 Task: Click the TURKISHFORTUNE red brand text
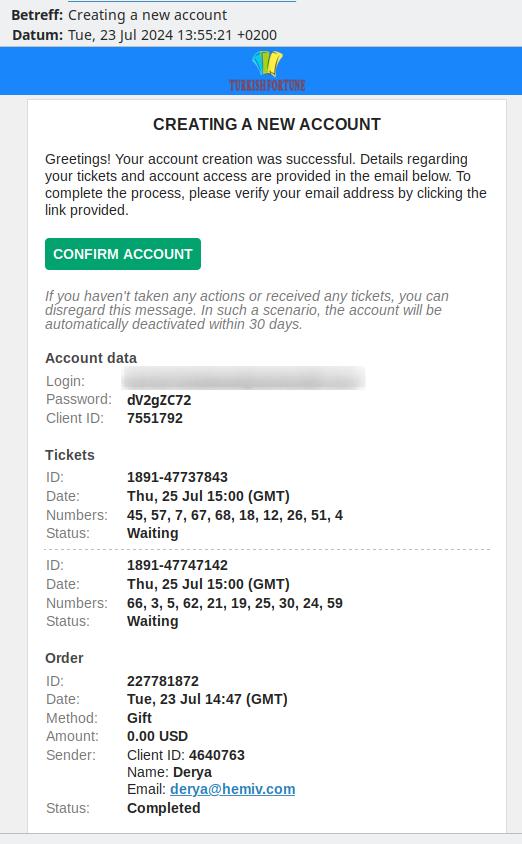tap(267, 85)
